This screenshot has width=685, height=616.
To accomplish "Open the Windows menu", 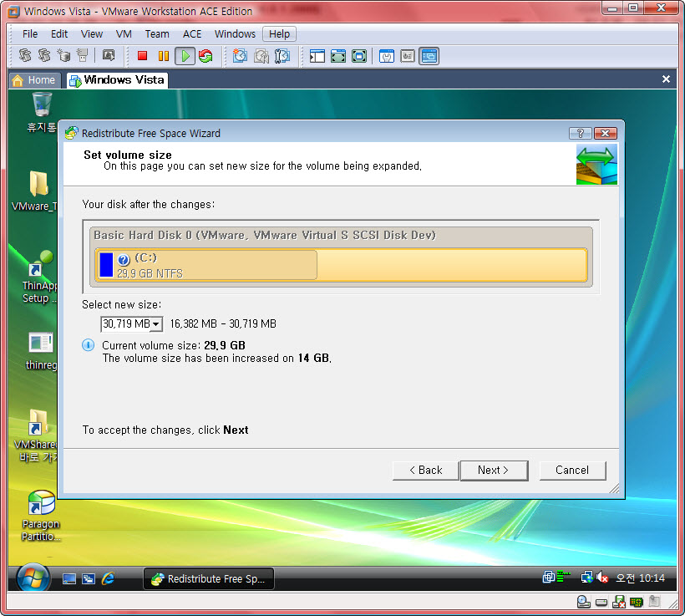I will (235, 34).
